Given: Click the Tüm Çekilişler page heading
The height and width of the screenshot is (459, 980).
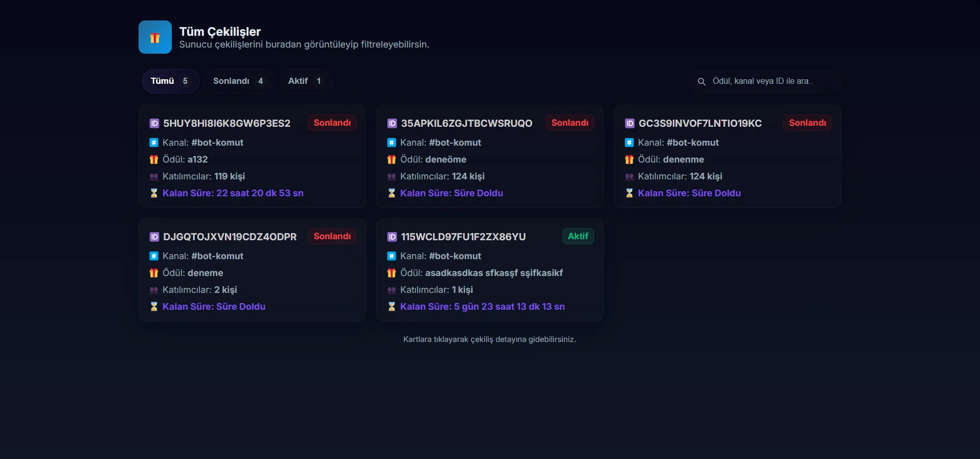Looking at the screenshot, I should click(x=220, y=32).
